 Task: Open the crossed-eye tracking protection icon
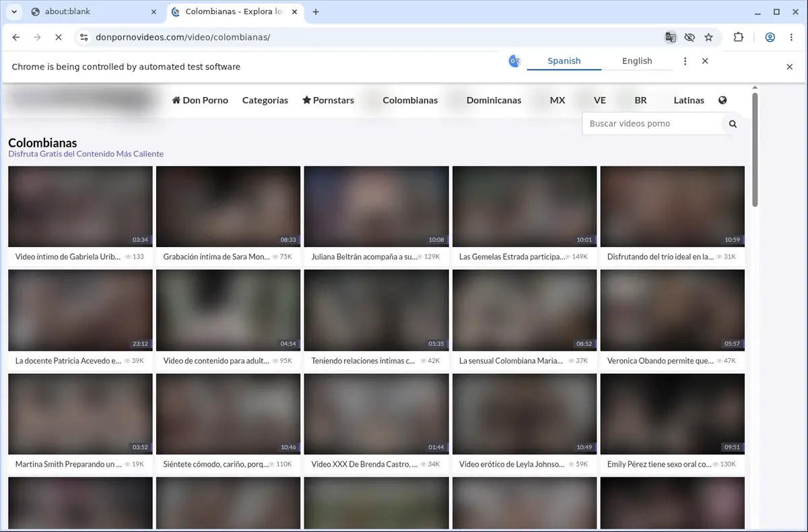[x=689, y=37]
